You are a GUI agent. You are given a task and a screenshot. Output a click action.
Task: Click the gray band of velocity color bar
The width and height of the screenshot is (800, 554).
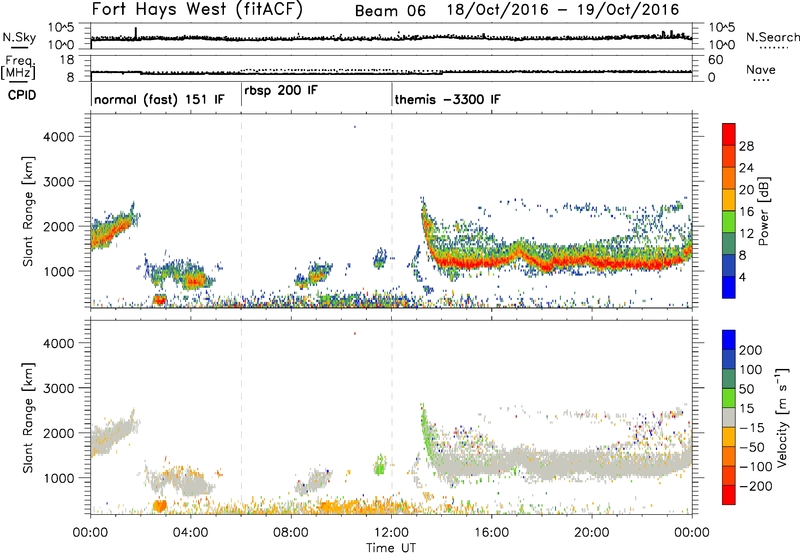click(x=729, y=418)
